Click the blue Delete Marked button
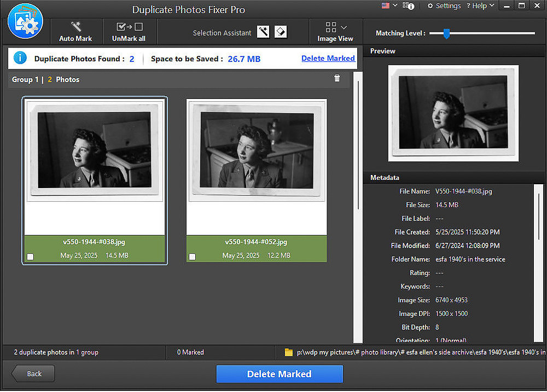547x392 pixels. 280,374
